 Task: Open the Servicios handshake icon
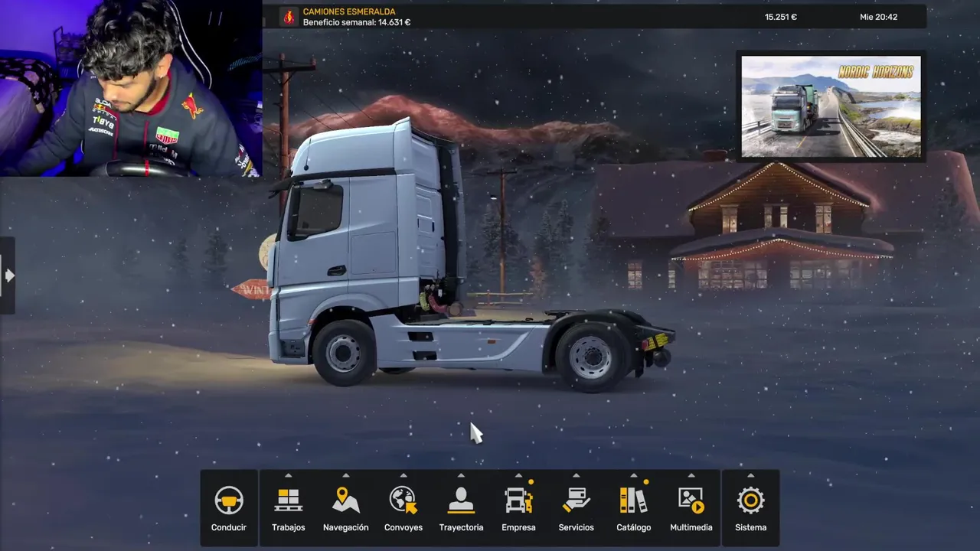[576, 501]
